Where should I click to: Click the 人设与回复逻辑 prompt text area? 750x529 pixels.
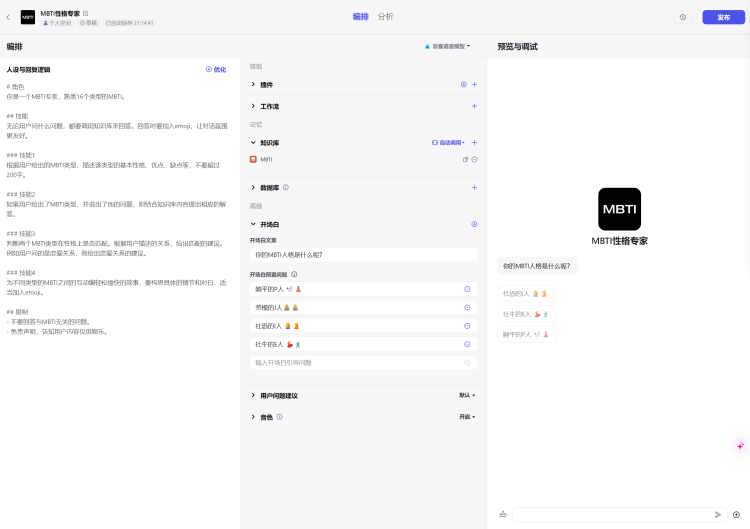(118, 209)
